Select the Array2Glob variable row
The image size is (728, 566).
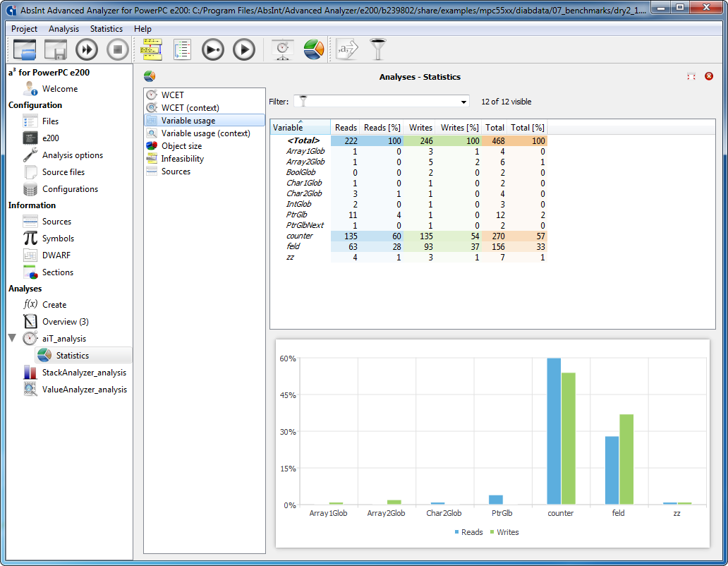[408, 162]
